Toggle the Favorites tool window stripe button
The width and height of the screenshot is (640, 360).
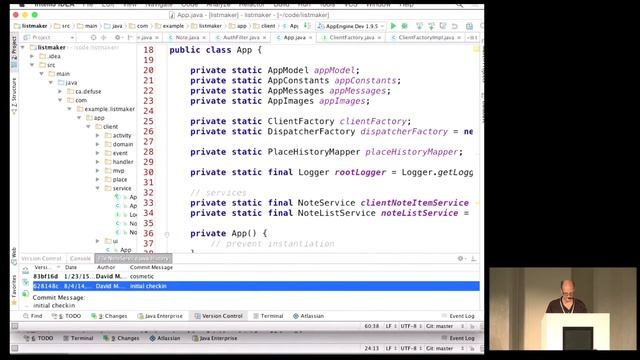coord(14,290)
